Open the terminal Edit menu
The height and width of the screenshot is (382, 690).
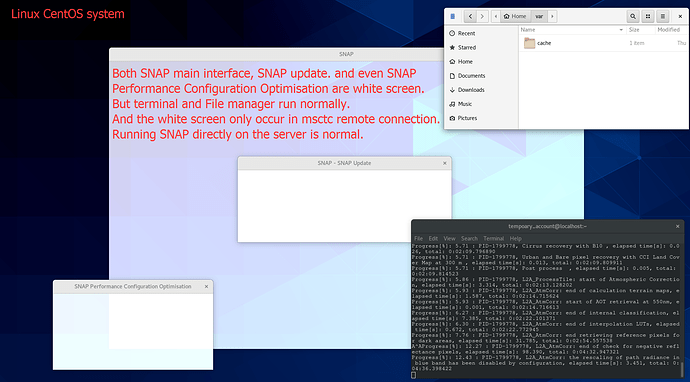point(433,239)
